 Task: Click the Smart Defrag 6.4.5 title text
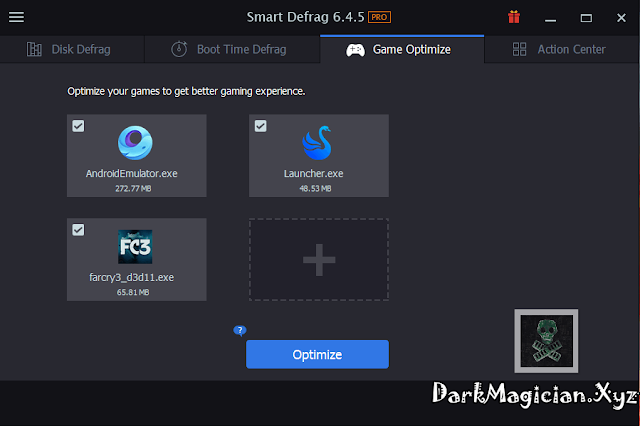(x=305, y=17)
